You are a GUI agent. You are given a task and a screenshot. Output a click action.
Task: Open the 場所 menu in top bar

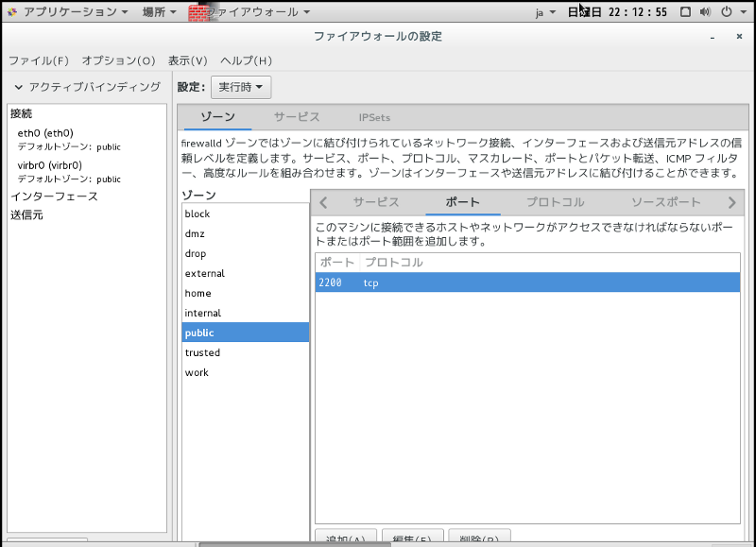[159, 11]
